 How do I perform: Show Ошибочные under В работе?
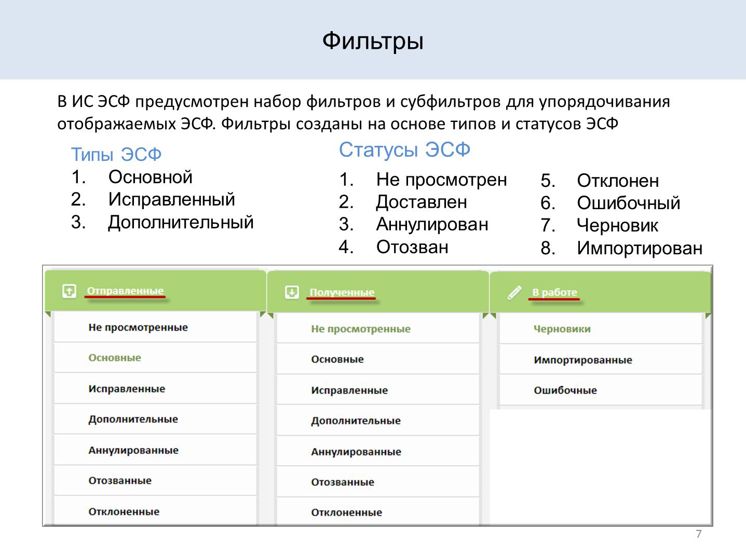click(565, 390)
